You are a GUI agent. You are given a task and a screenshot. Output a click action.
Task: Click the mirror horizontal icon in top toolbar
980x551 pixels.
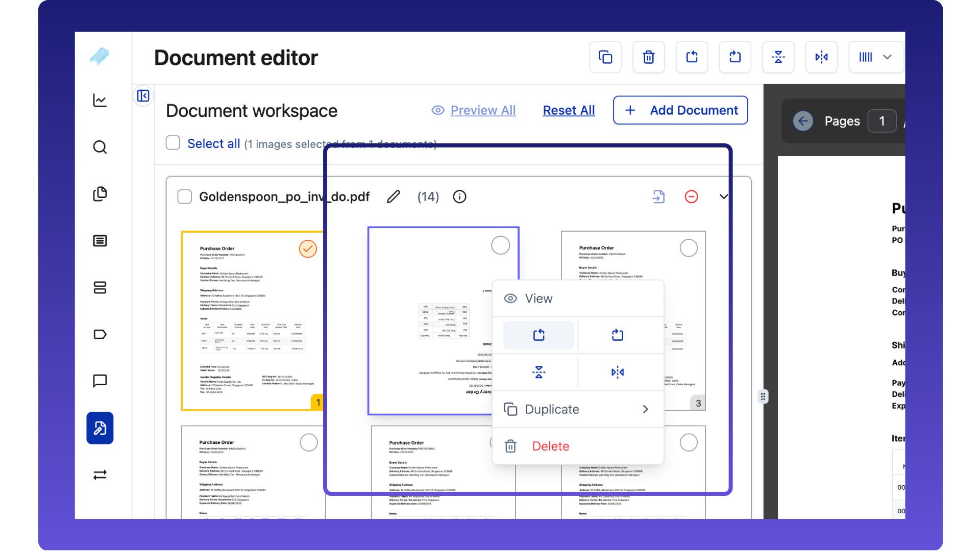click(821, 57)
